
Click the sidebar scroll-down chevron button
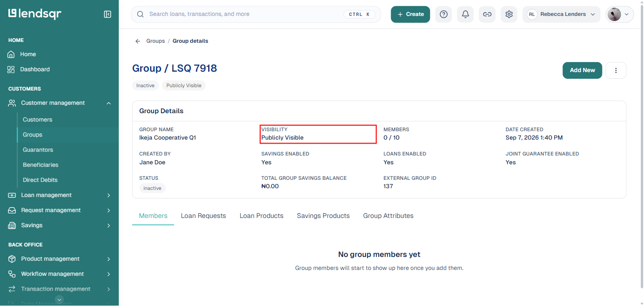pyautogui.click(x=60, y=299)
